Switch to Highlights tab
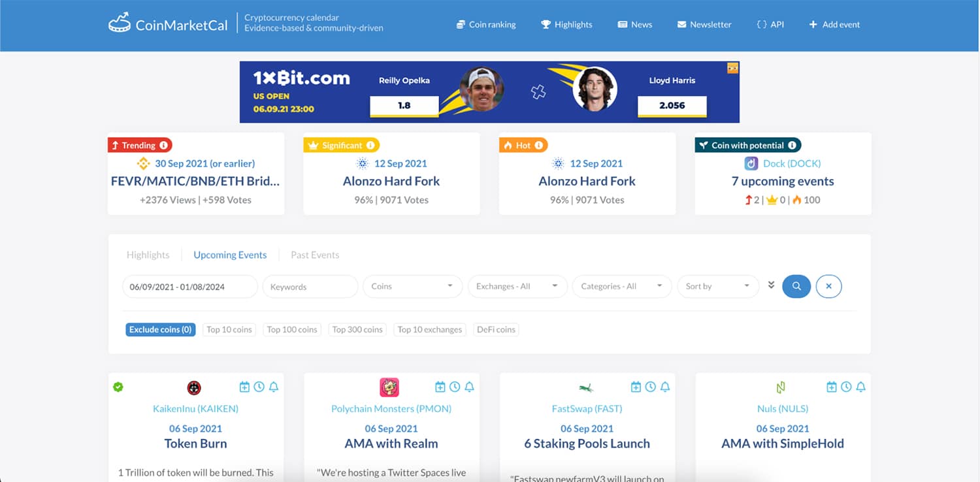This screenshot has width=980, height=482. point(148,255)
